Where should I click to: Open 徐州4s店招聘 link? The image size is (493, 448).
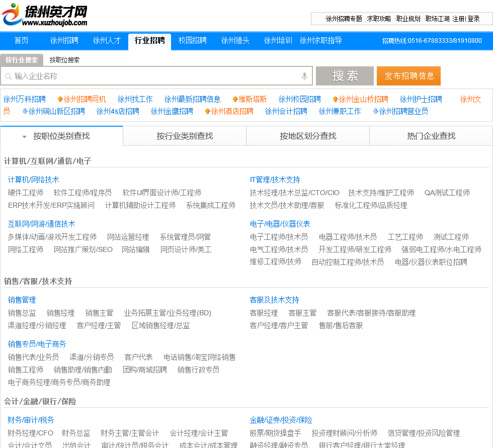pyautogui.click(x=118, y=111)
